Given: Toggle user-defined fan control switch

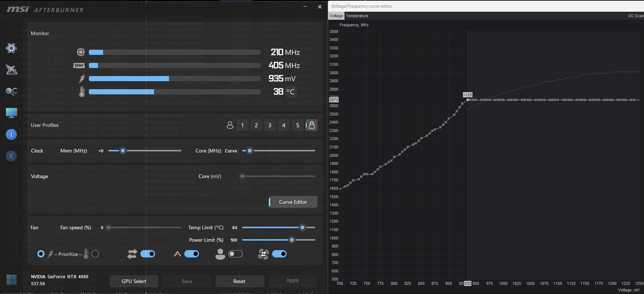Looking at the screenshot, I should pyautogui.click(x=236, y=254).
